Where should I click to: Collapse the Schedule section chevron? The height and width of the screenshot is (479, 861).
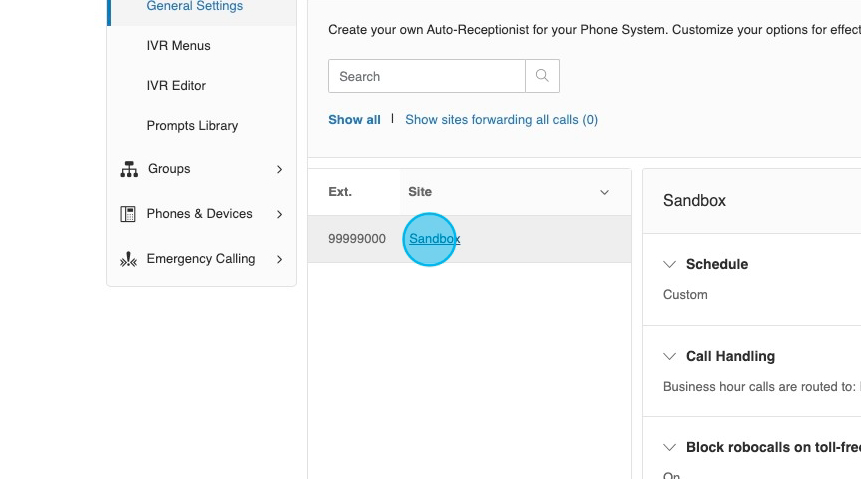[670, 265]
